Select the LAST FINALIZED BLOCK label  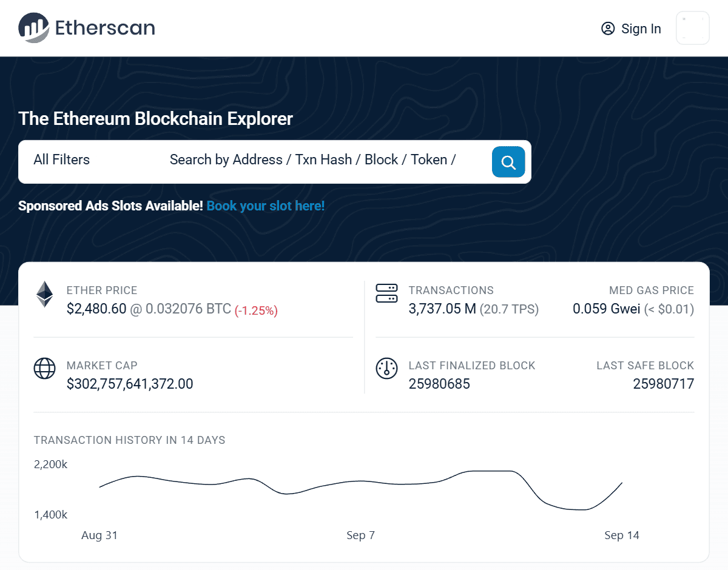(x=472, y=366)
